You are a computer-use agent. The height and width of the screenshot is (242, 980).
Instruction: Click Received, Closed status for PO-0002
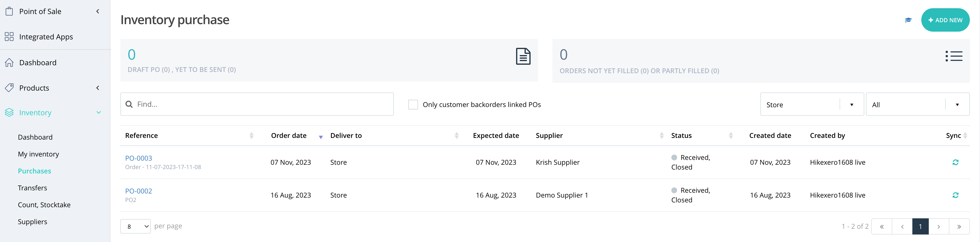pos(691,195)
